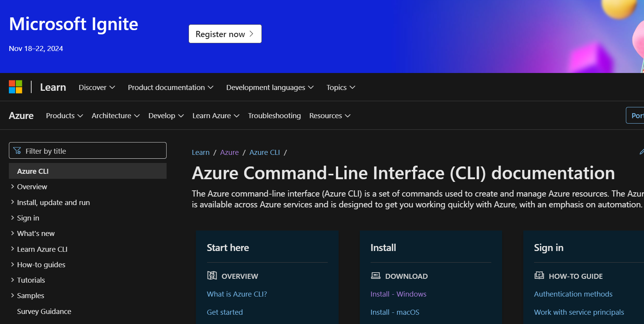Click the Sign in card heading
Viewport: 644px width, 324px height.
tap(549, 248)
